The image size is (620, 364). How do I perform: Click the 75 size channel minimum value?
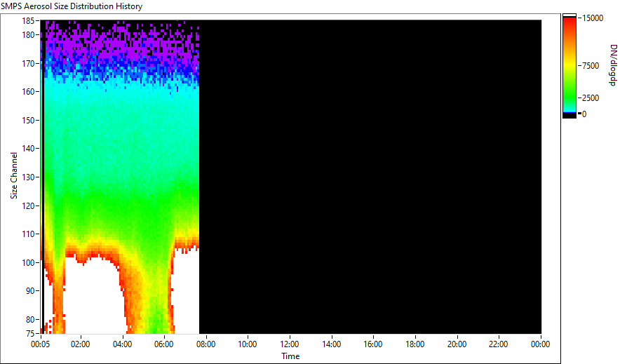[x=30, y=333]
